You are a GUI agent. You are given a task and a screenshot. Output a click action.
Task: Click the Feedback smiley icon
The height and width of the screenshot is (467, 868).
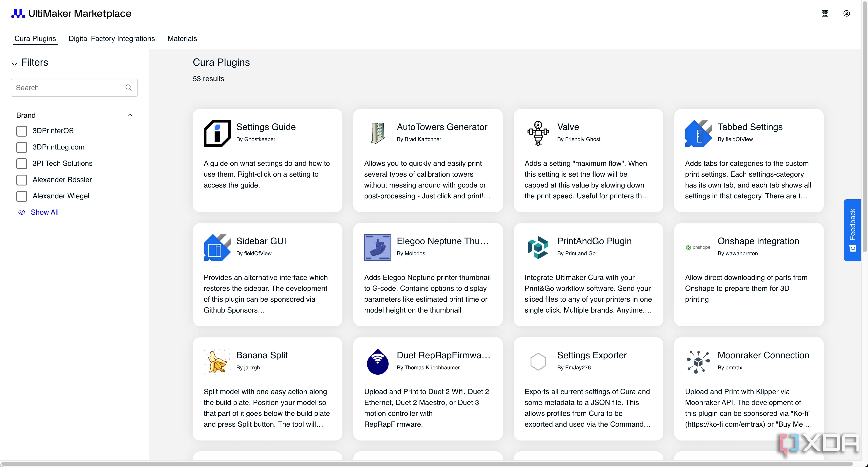tap(853, 248)
